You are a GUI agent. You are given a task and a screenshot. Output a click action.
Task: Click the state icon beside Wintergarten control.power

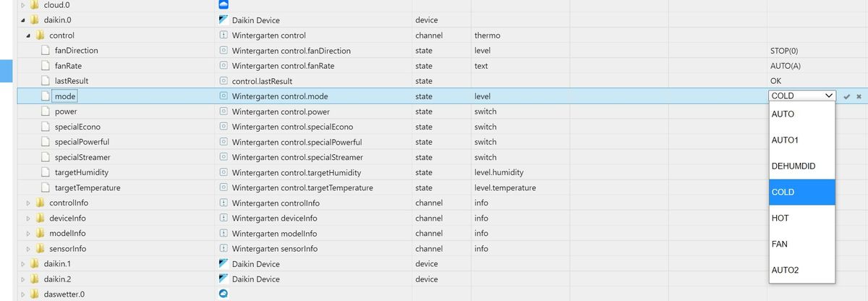point(224,111)
